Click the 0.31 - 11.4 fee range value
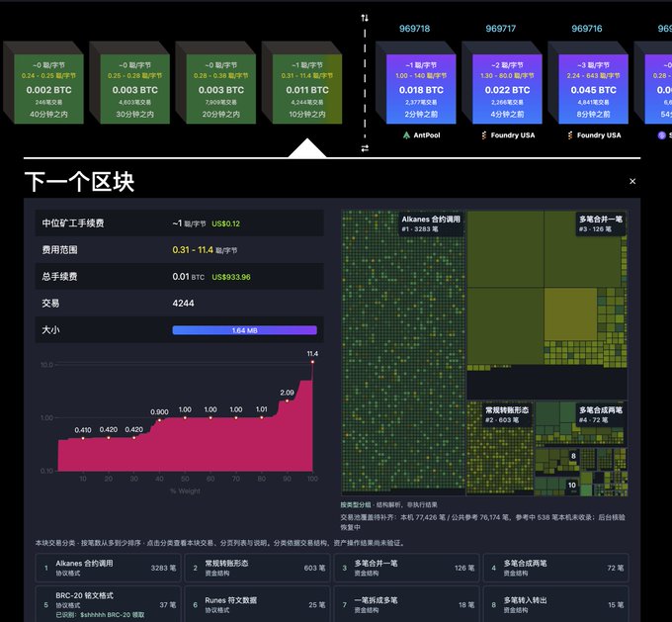The height and width of the screenshot is (622, 672). coord(193,249)
